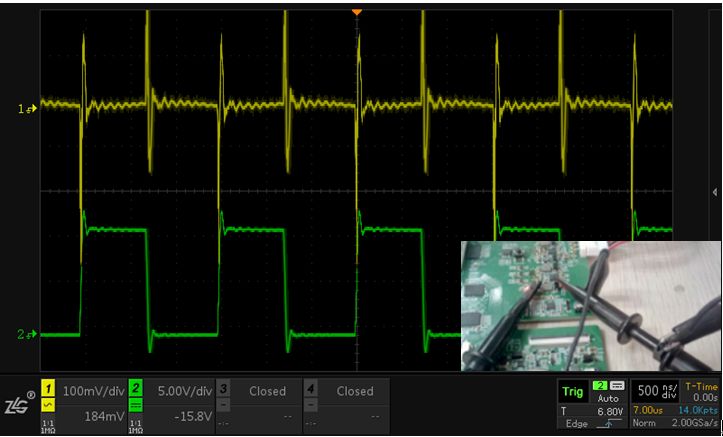Image resolution: width=723 pixels, height=437 pixels.
Task: Open the Trig menu
Action: coord(573,392)
